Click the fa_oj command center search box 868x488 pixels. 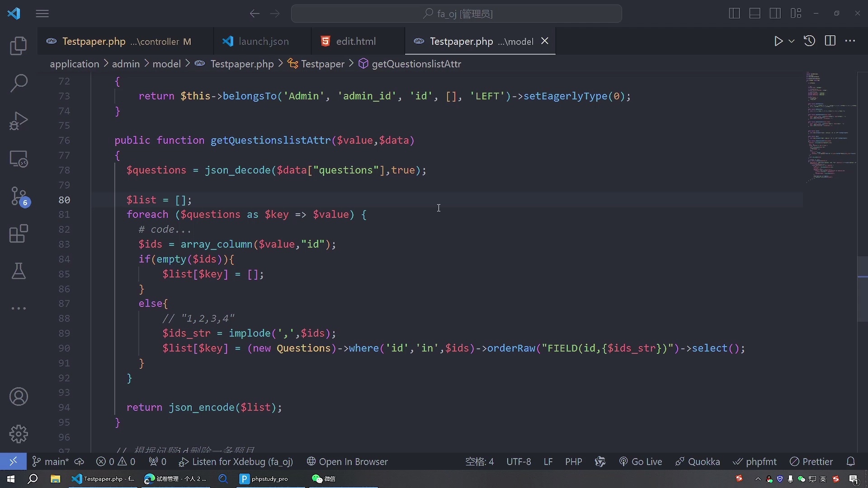pos(457,14)
